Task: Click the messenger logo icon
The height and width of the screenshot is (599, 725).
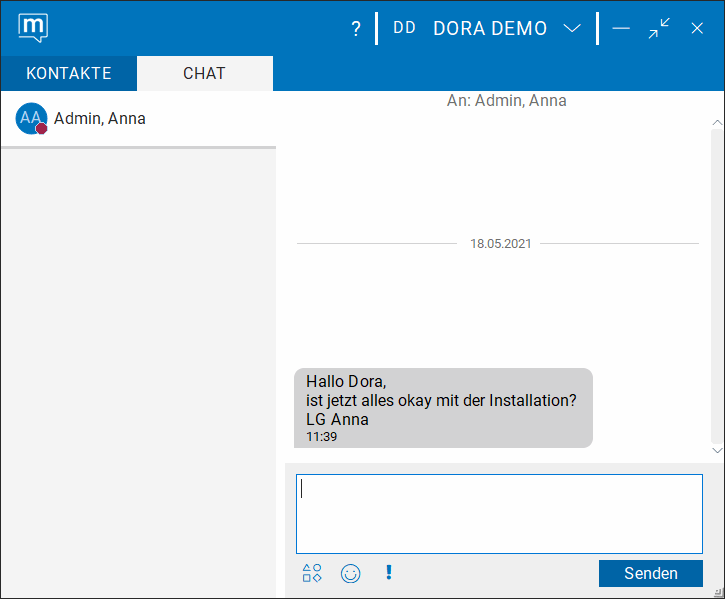Action: tap(33, 27)
